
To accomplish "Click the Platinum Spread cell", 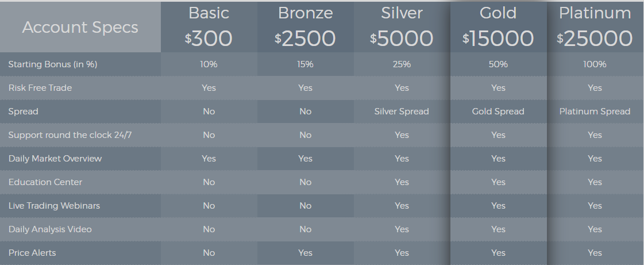I will point(595,112).
